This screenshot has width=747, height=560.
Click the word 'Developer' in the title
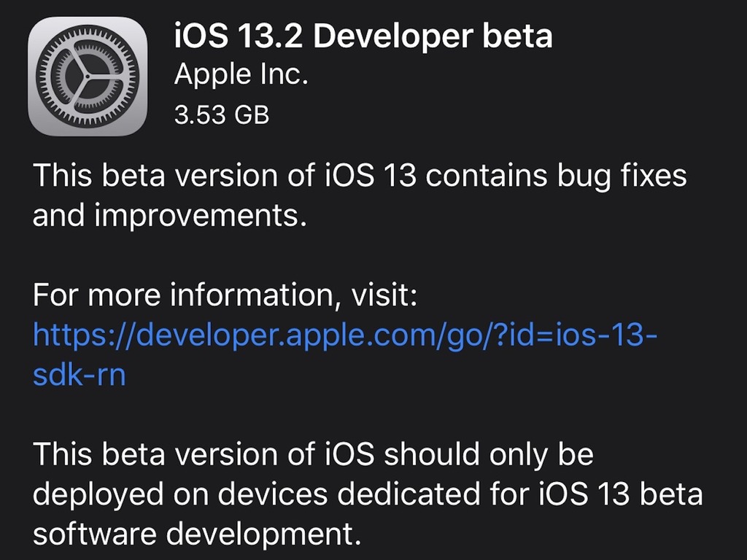click(x=393, y=36)
